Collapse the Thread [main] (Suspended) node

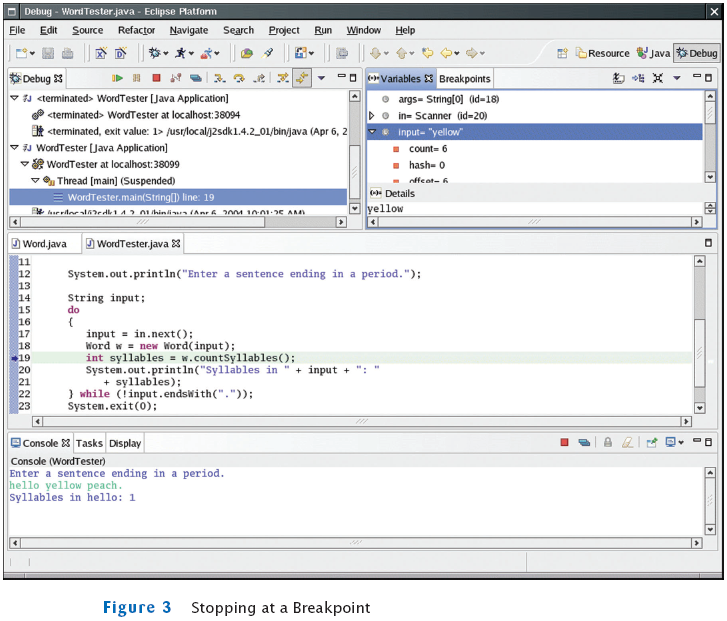pos(34,180)
